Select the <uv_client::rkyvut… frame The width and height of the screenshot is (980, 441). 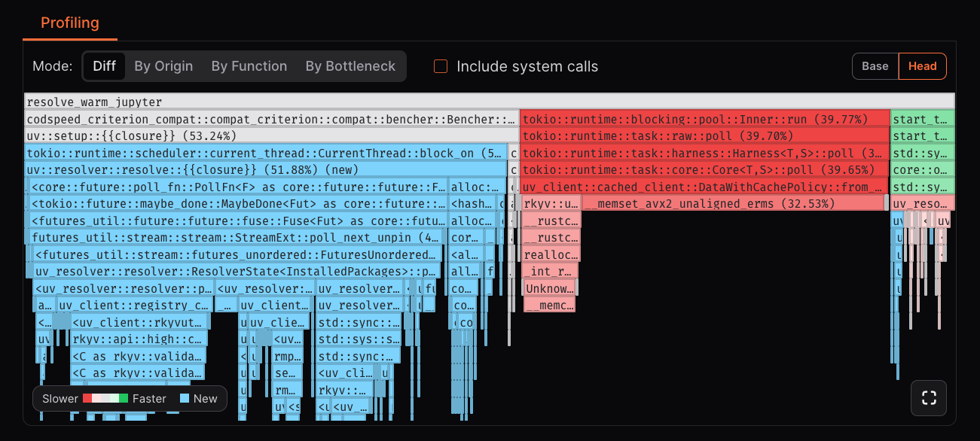(x=141, y=322)
